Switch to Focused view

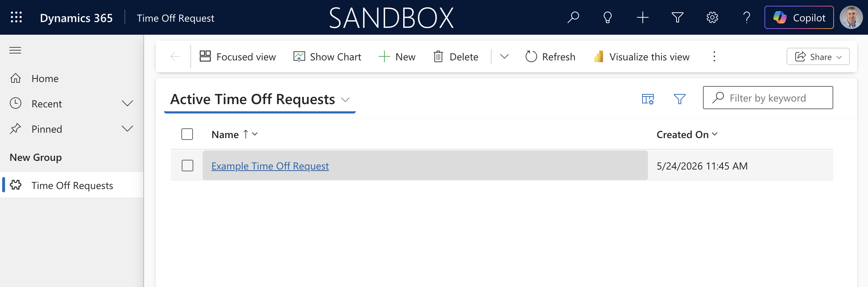click(x=237, y=57)
